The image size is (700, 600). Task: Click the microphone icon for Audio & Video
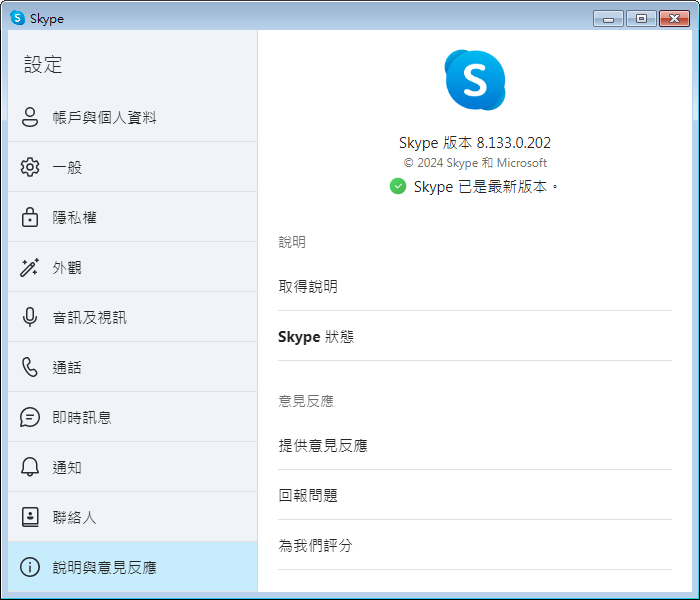30,317
